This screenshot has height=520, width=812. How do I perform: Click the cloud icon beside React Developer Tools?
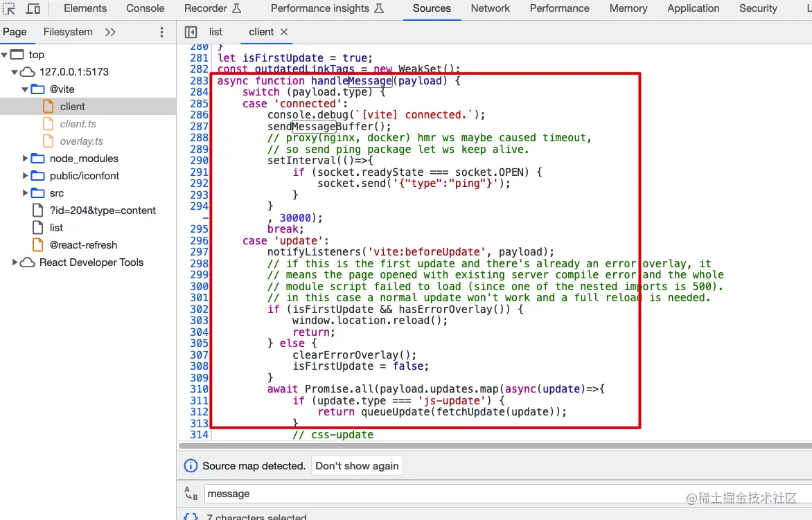(28, 262)
